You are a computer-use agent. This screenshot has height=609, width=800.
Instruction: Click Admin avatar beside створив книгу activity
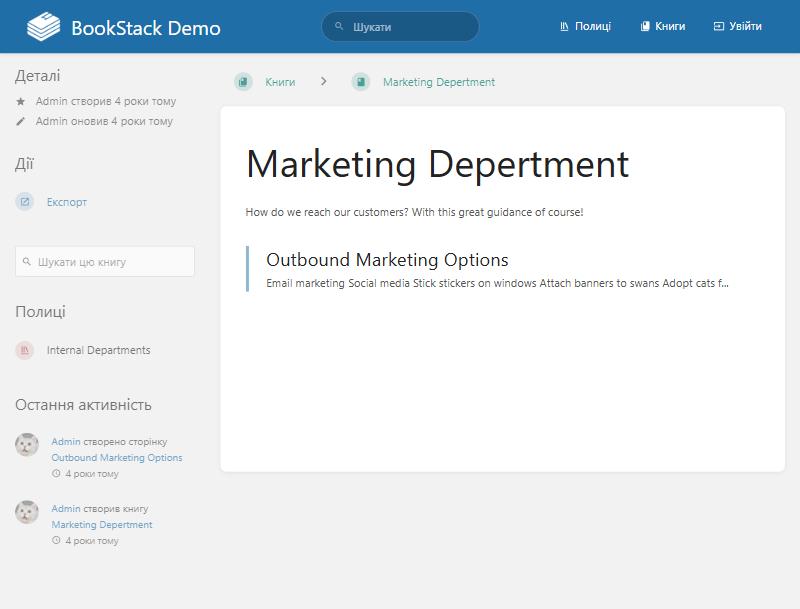(x=27, y=512)
